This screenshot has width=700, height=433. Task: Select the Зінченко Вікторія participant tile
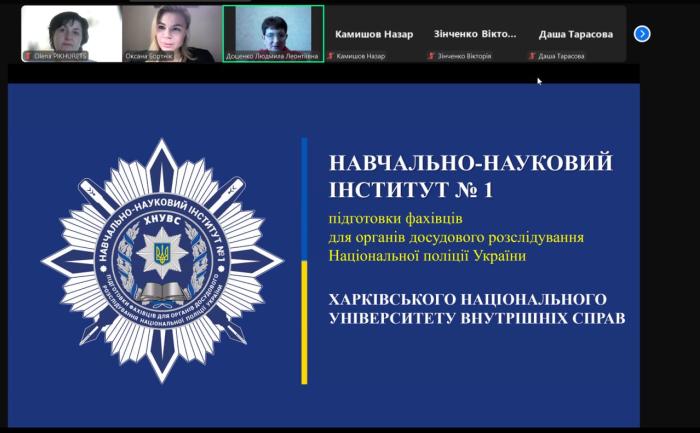point(475,34)
